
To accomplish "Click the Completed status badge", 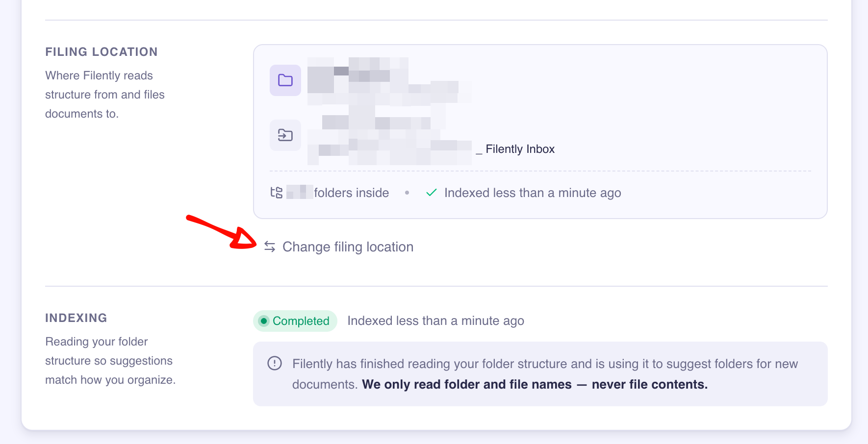I will 295,321.
